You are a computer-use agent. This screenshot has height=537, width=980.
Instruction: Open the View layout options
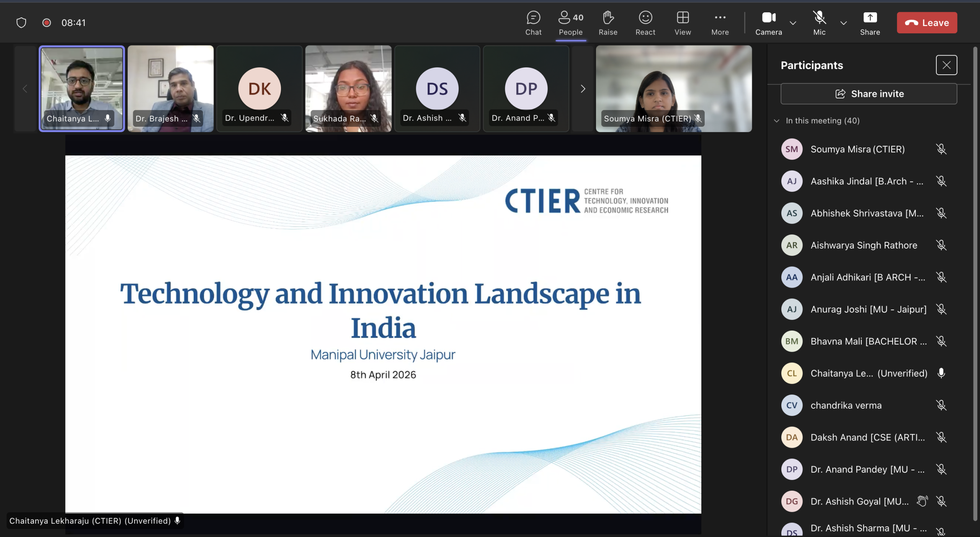[683, 23]
